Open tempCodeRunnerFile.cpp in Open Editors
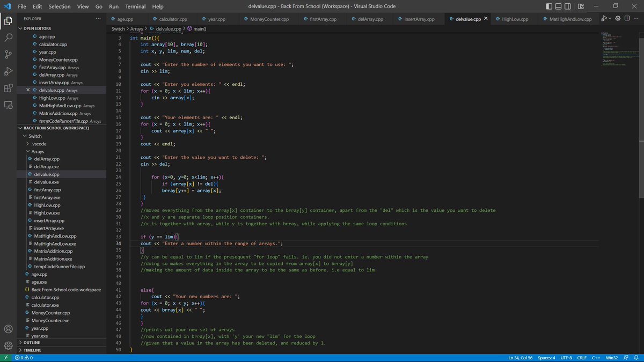Screen dimensions: 644x362 point(63,121)
